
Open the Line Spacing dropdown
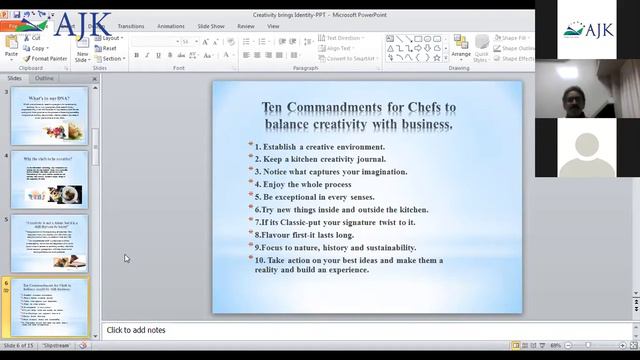[308, 42]
